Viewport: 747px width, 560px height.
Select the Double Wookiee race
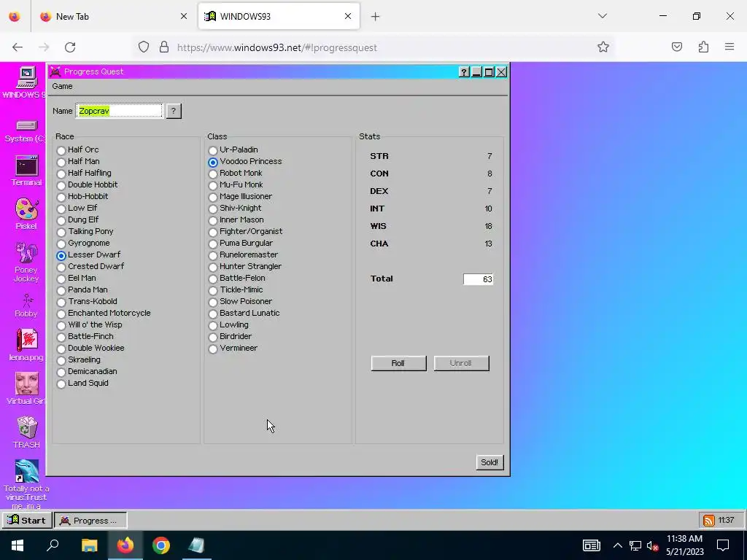coord(61,349)
